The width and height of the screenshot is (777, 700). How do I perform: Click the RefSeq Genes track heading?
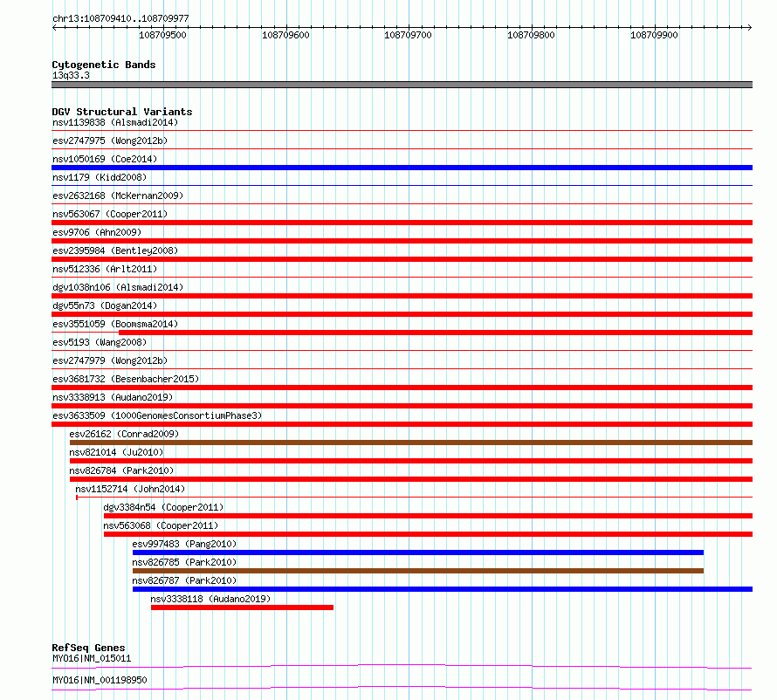point(88,648)
